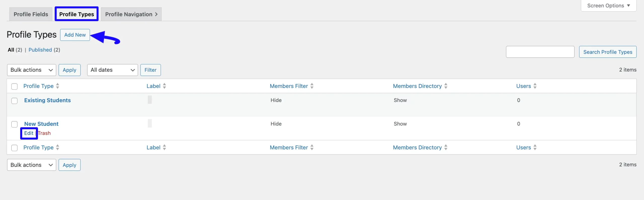Click sort arrows beside header Users
Viewport: 644px width, 200px height.
click(535, 86)
